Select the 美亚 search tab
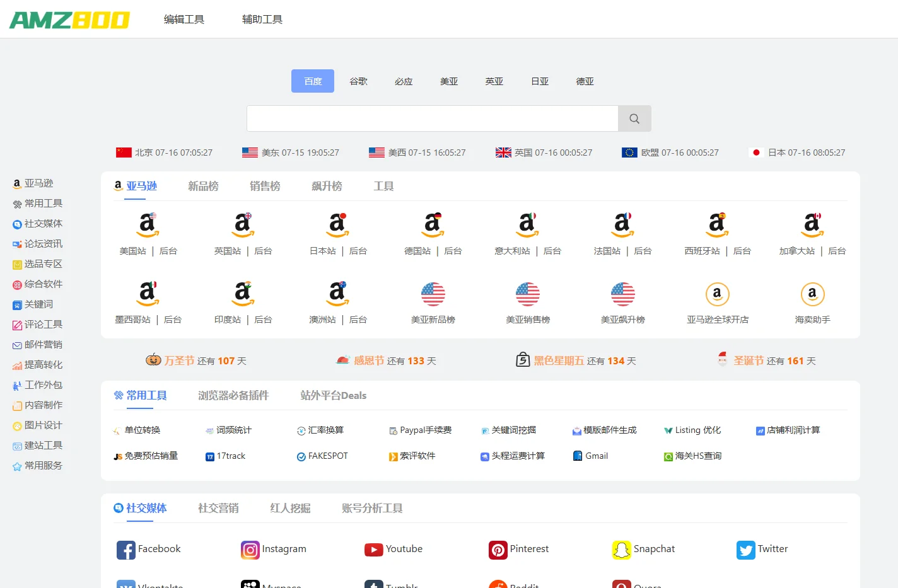The image size is (898, 588). click(449, 81)
